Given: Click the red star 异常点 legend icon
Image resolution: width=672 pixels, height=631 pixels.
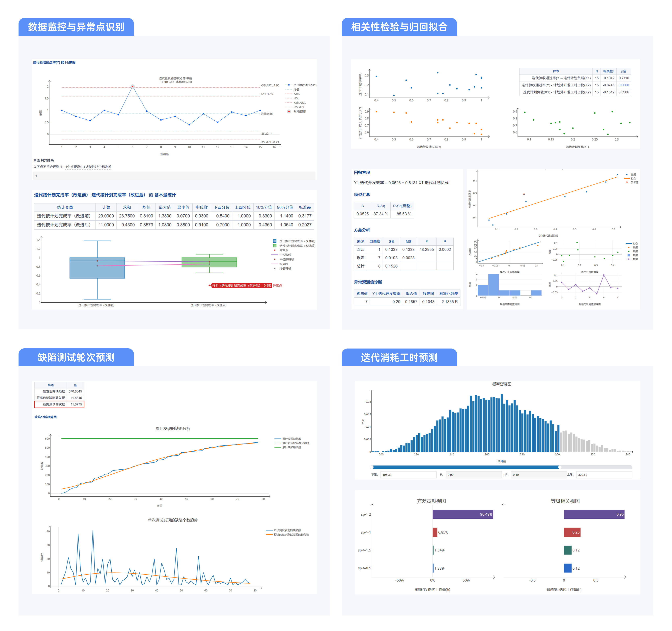Looking at the screenshot, I should [275, 250].
